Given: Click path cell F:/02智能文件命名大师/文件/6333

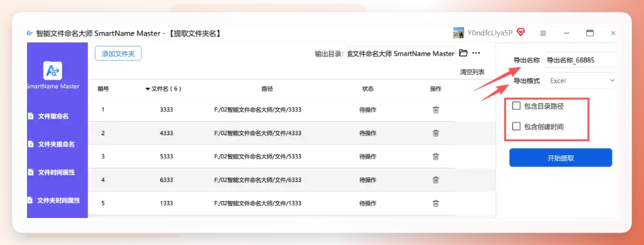Looking at the screenshot, I should pyautogui.click(x=258, y=180).
